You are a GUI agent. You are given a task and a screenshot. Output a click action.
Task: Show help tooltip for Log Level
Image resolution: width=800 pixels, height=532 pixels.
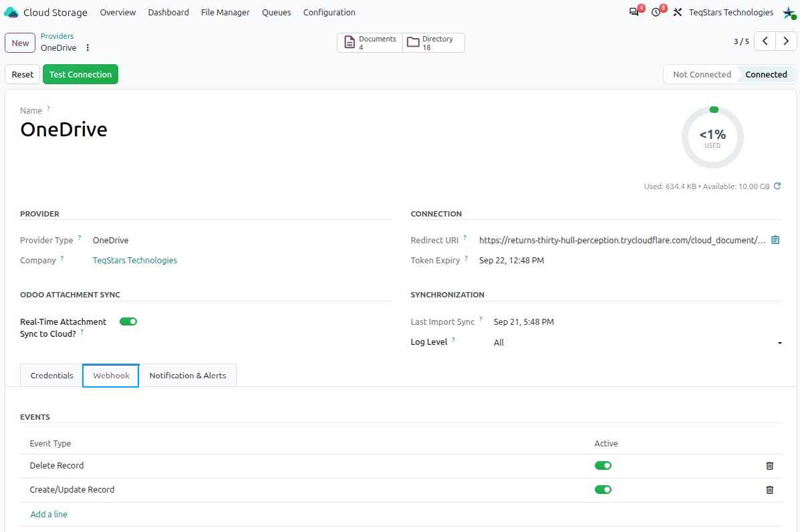(454, 340)
